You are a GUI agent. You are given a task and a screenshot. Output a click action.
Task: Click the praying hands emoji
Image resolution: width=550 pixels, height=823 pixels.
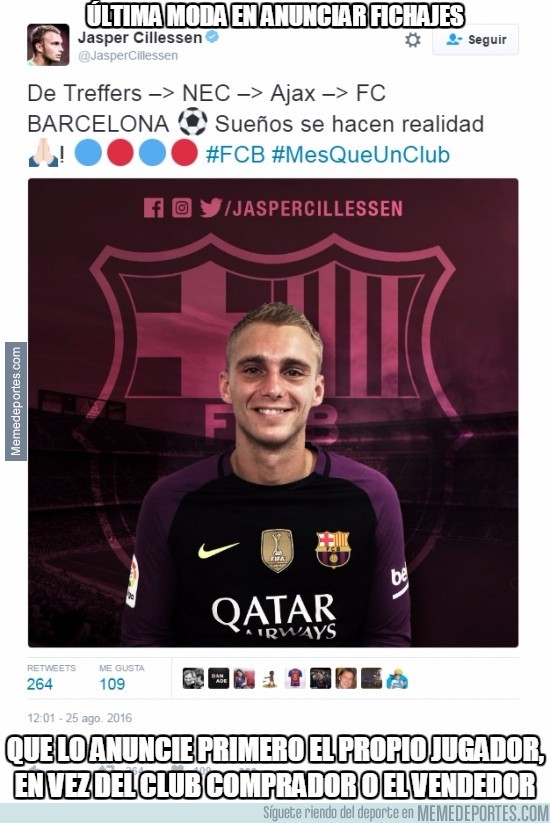43,153
